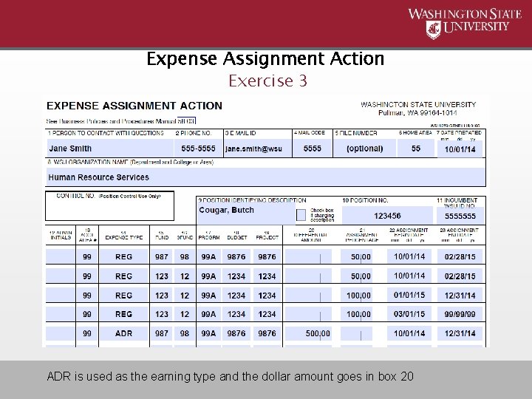Click fund 987 in the first REG row
Image resolution: width=532 pixels, height=399 pixels.
coord(162,256)
